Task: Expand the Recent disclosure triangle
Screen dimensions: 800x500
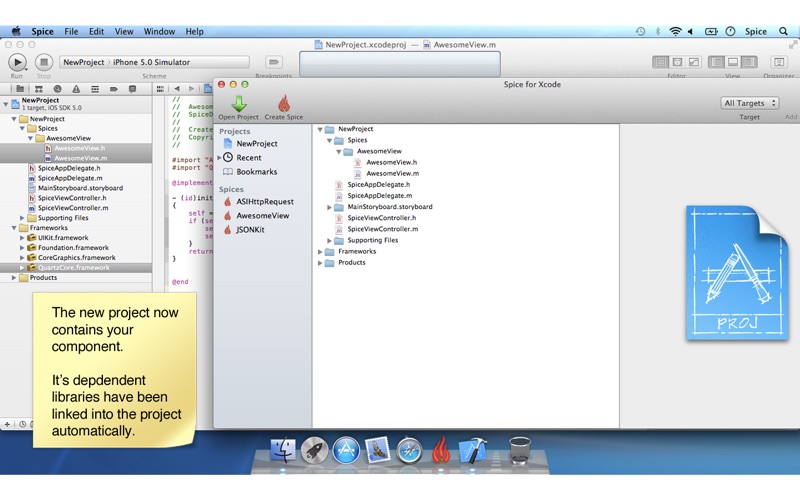Action: 220,158
